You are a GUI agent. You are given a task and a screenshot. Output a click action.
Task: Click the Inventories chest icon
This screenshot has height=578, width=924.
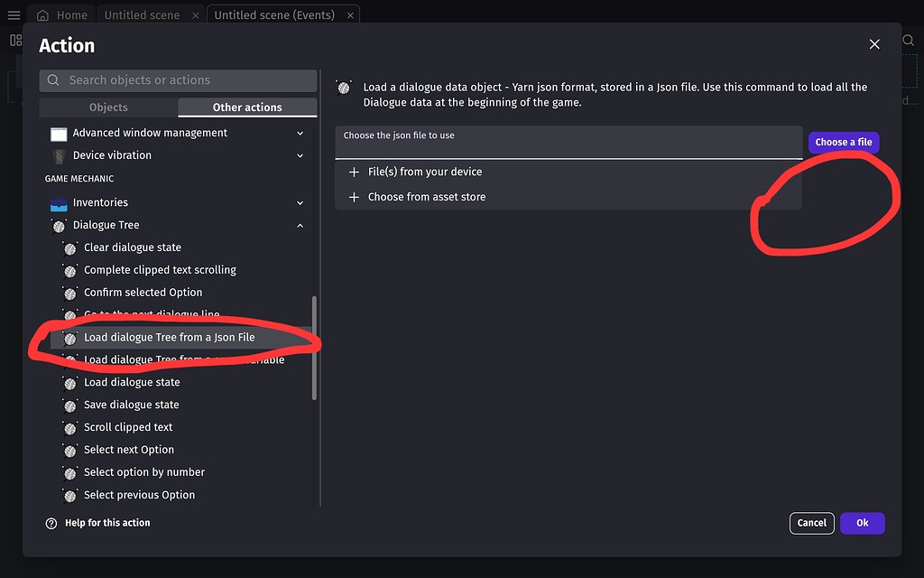58,202
